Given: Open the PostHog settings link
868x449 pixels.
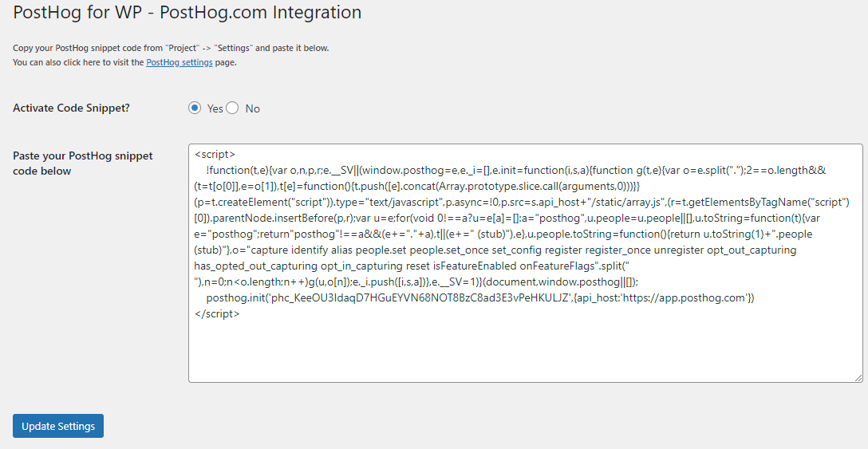Looking at the screenshot, I should pyautogui.click(x=180, y=62).
